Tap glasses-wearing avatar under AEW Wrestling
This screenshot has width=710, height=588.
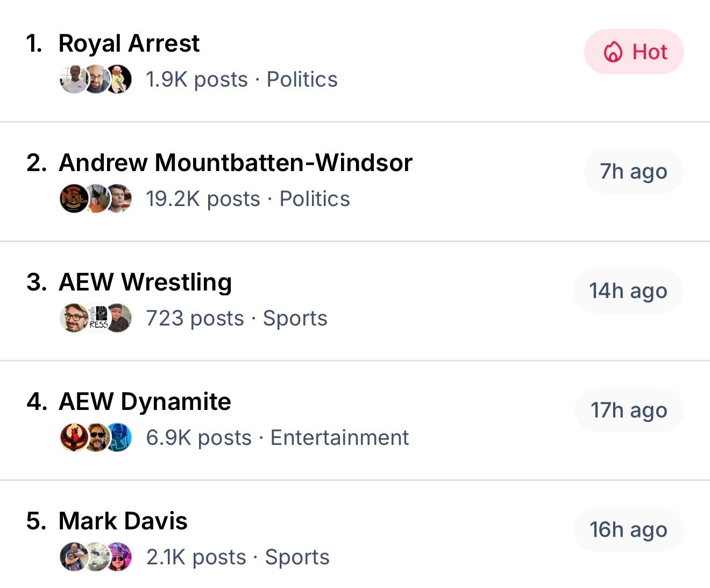(73, 318)
